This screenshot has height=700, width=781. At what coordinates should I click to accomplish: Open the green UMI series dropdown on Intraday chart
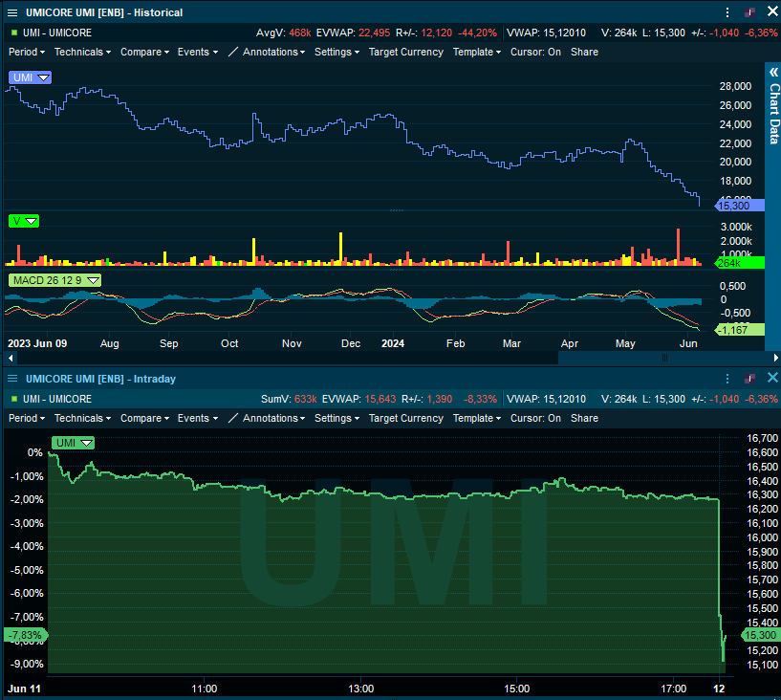tap(73, 443)
